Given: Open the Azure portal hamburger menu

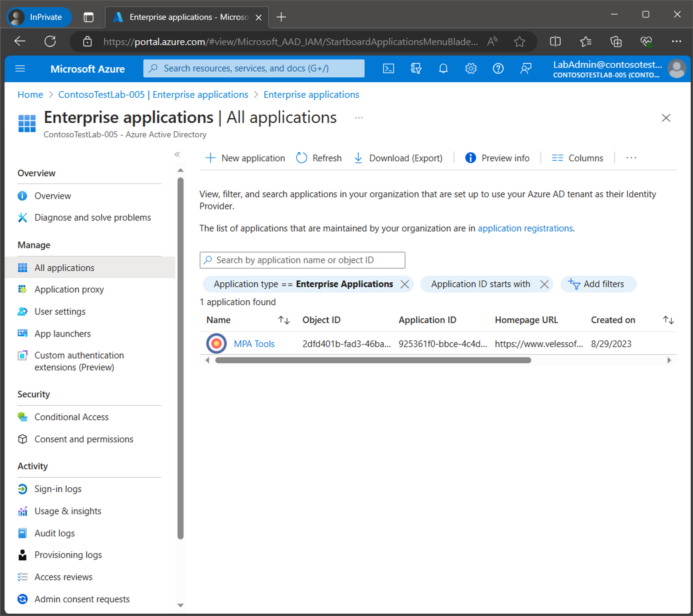Looking at the screenshot, I should [x=20, y=69].
